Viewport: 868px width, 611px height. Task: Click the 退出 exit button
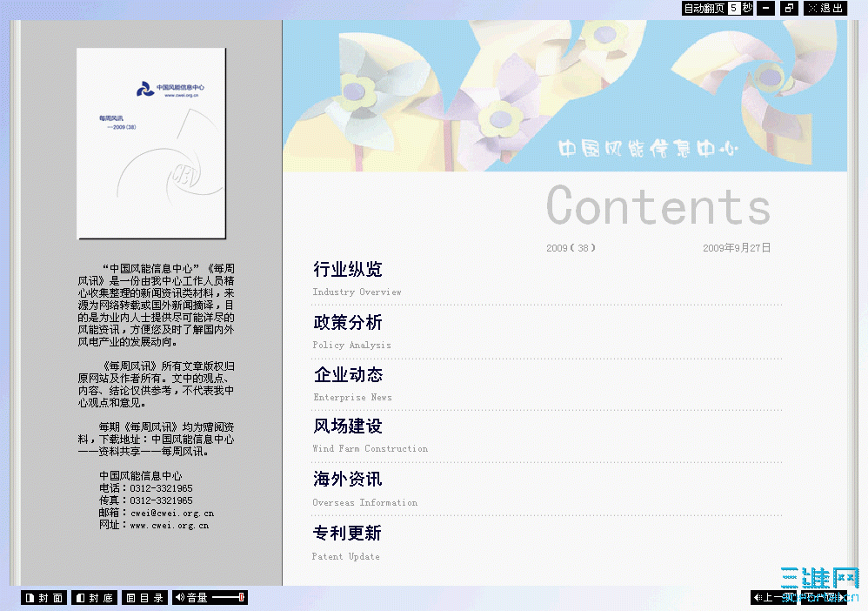[x=825, y=8]
